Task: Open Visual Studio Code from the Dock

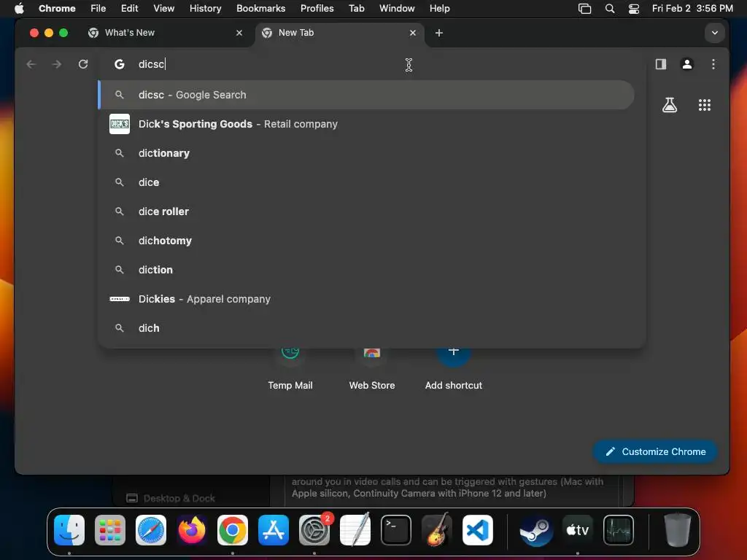Action: point(478,530)
